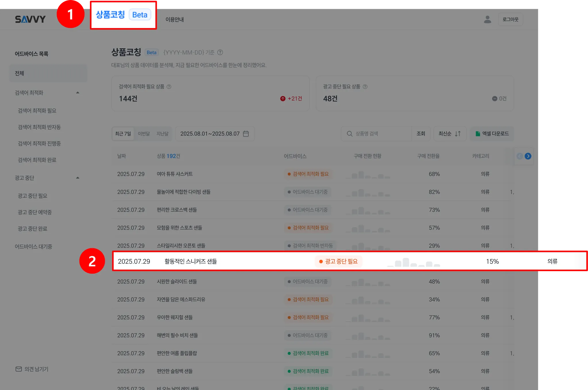This screenshot has height=390, width=588.
Task: Select the 최근 7일 period toggle
Action: pyautogui.click(x=123, y=134)
